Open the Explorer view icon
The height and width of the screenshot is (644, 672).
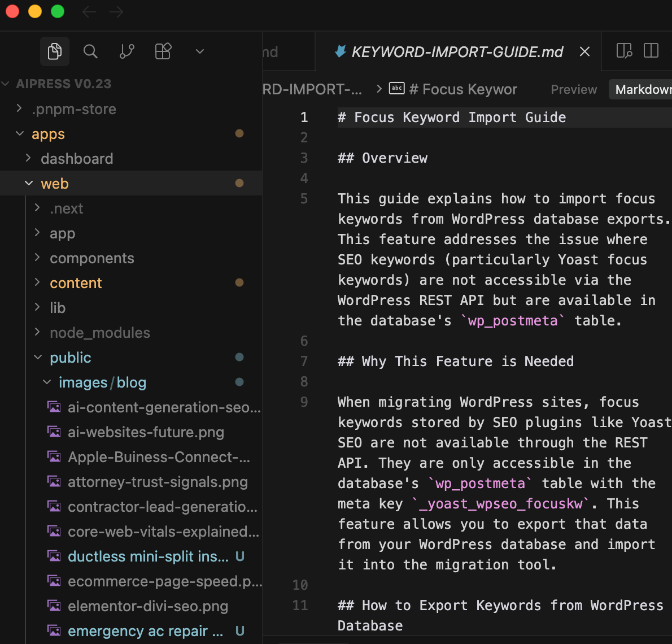click(x=54, y=51)
